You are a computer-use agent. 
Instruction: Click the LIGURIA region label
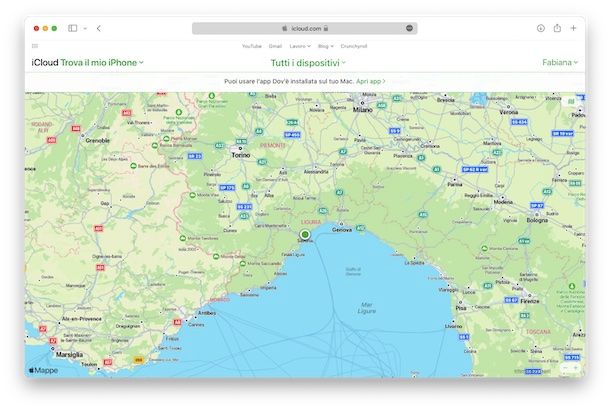coord(311,222)
